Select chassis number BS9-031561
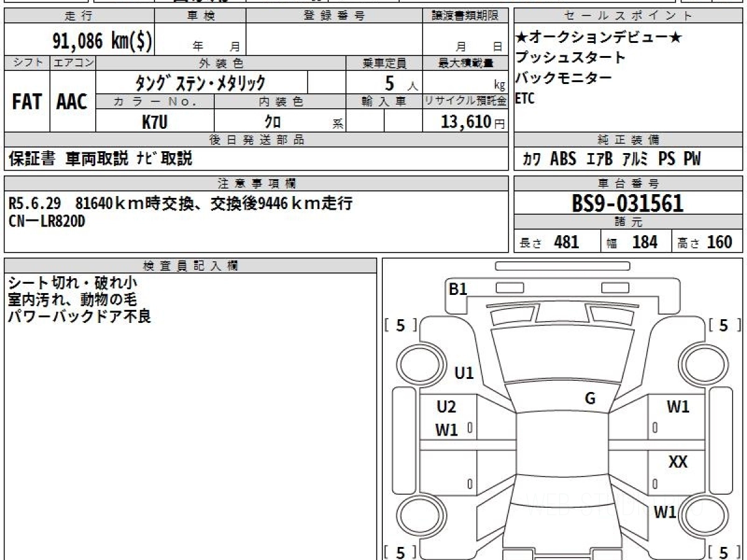Image resolution: width=747 pixels, height=560 pixels. click(628, 203)
